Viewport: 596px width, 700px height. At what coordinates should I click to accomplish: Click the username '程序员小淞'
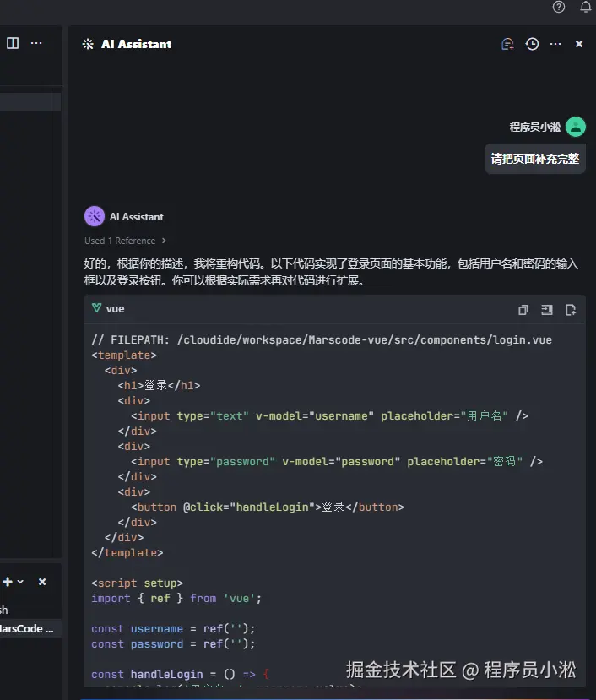click(535, 128)
